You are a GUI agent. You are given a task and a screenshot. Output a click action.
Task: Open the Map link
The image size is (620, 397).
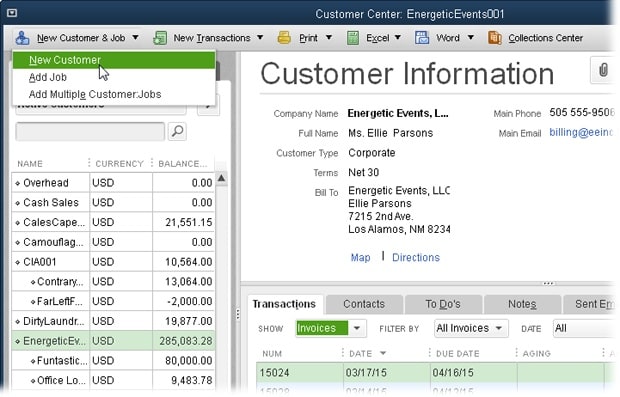[x=361, y=257]
